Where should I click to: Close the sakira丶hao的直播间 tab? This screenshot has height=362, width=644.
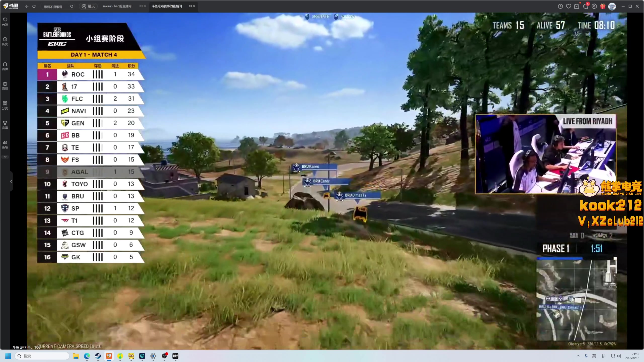[x=145, y=6]
